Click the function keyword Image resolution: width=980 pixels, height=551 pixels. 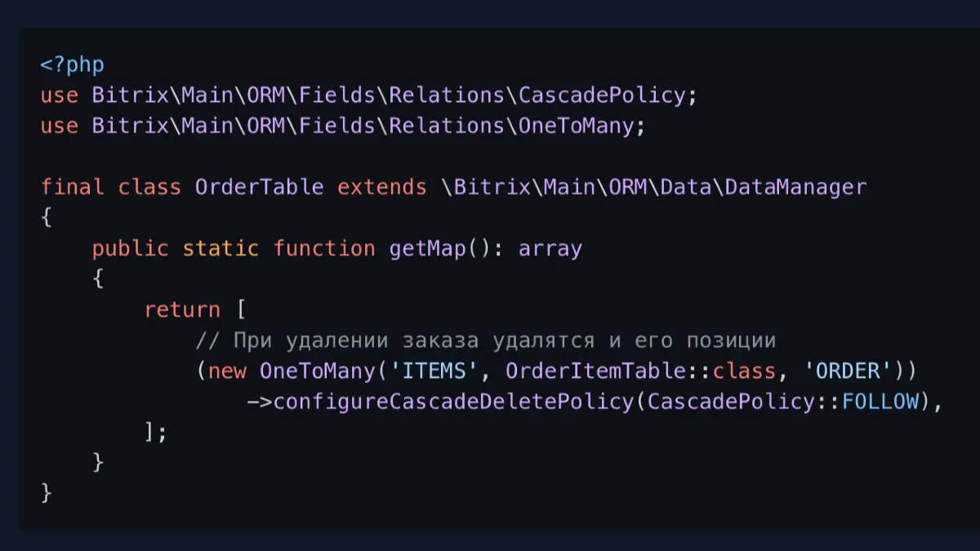coord(324,248)
